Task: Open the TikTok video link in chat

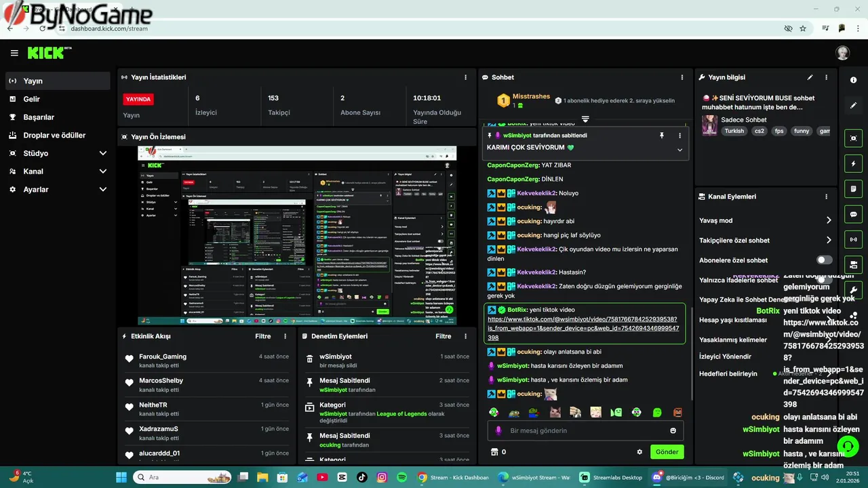Action: [x=583, y=328]
